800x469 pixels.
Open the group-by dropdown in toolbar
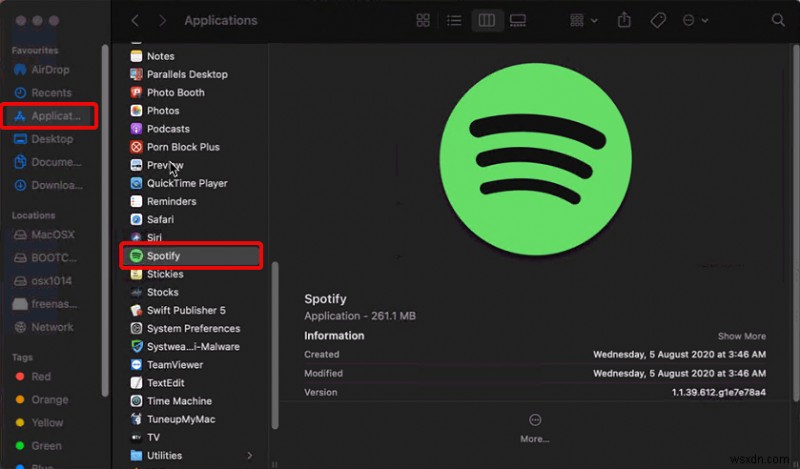click(x=584, y=20)
